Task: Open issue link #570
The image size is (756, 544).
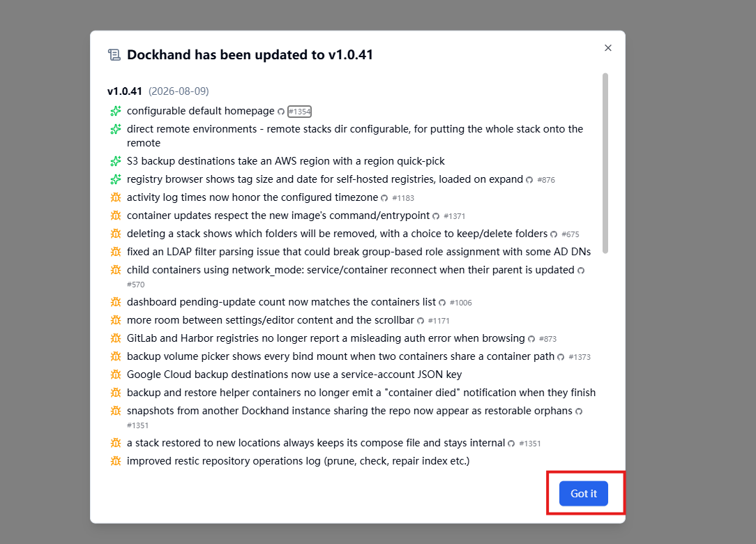Action: click(135, 285)
